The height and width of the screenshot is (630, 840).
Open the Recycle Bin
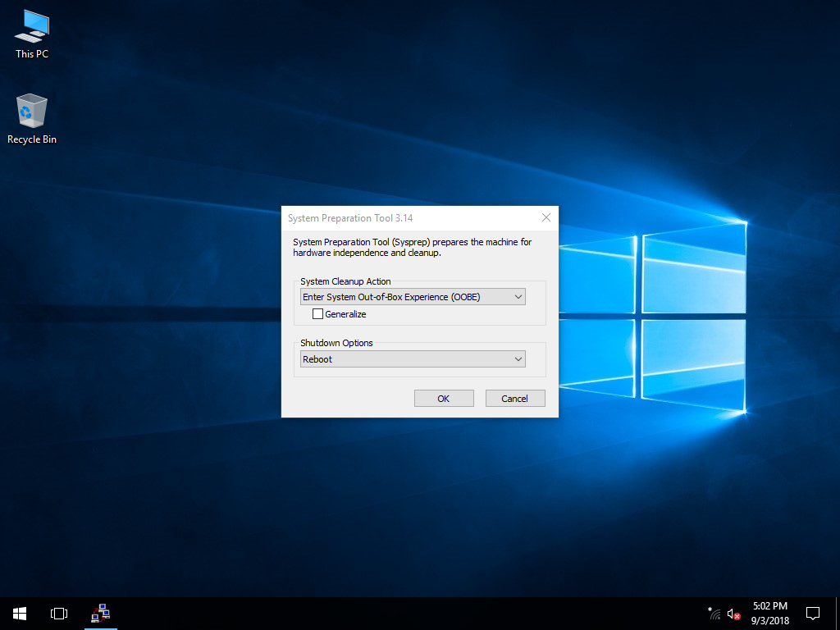pos(31,111)
